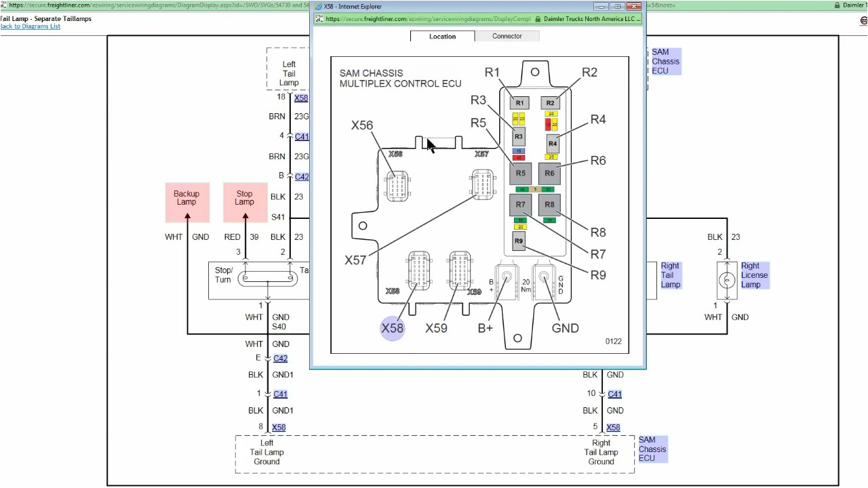Image resolution: width=868 pixels, height=488 pixels.
Task: Open X58 link at Left Tail Lamp Ground
Action: coord(278,428)
